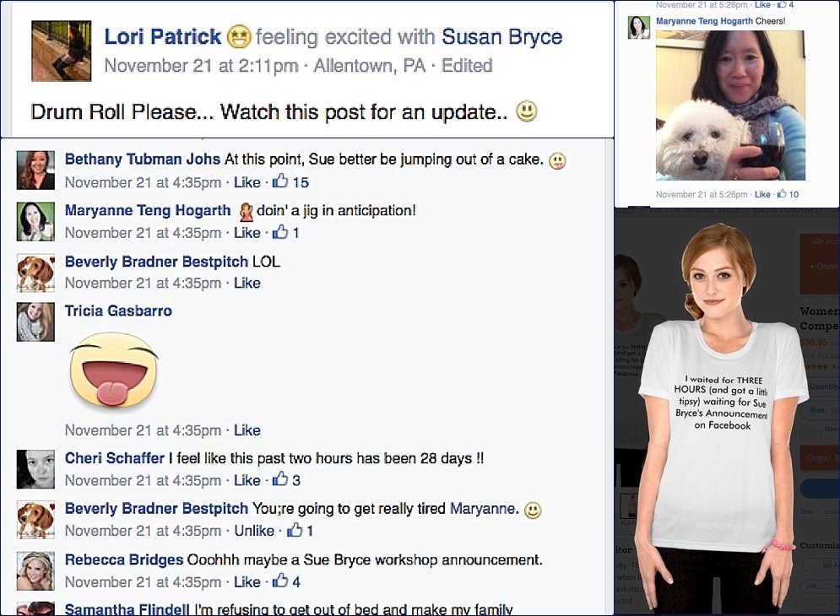Open Beverly Bradner Bestpitch's avatar on LOL comment

35,273
